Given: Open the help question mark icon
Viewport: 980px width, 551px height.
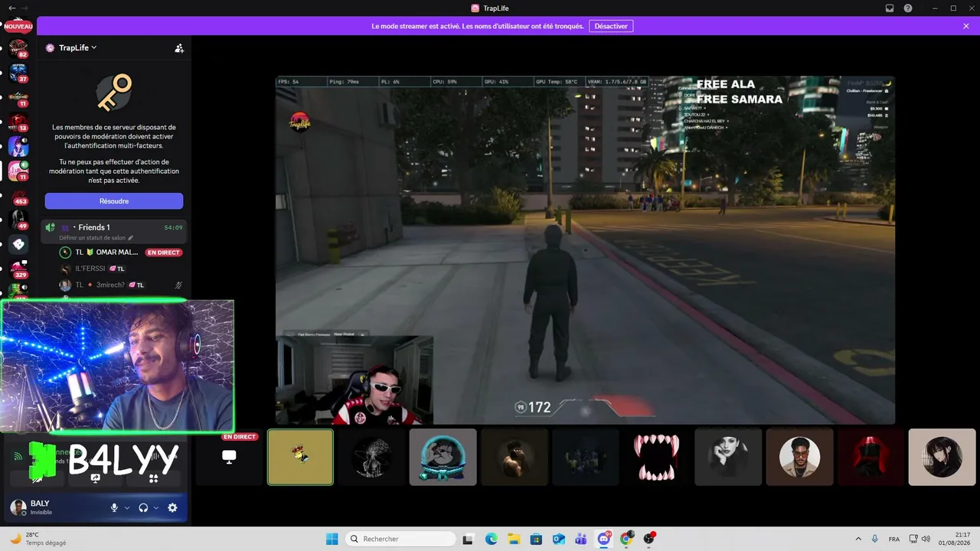Looking at the screenshot, I should click(908, 8).
